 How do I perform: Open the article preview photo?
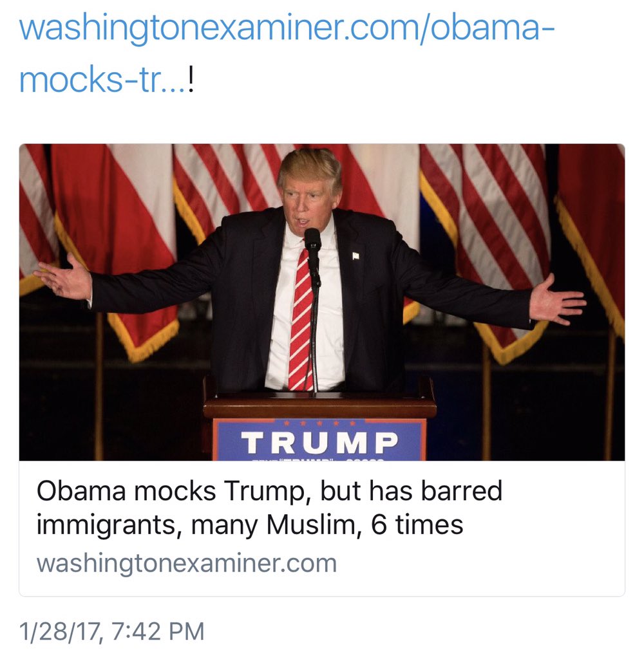(322, 302)
